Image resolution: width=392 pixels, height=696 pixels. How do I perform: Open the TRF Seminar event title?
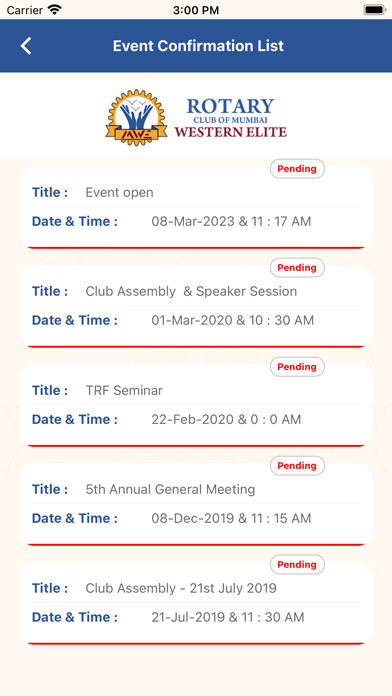point(124,391)
